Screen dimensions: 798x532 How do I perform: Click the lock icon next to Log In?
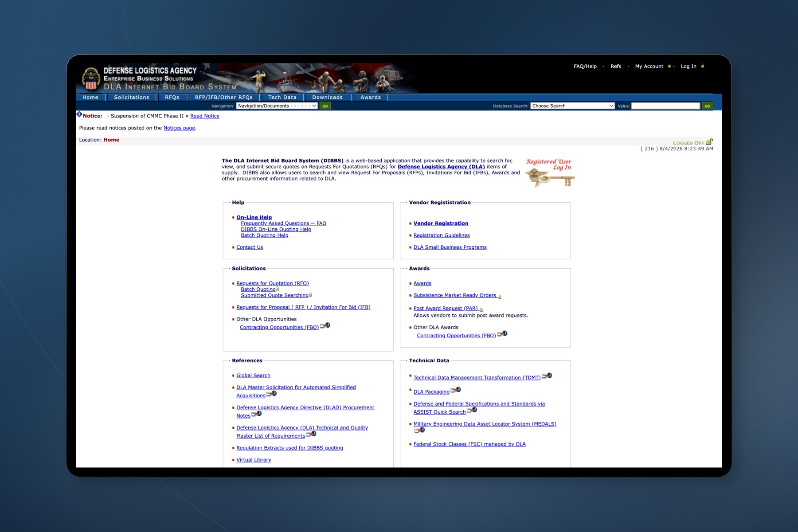coord(702,66)
